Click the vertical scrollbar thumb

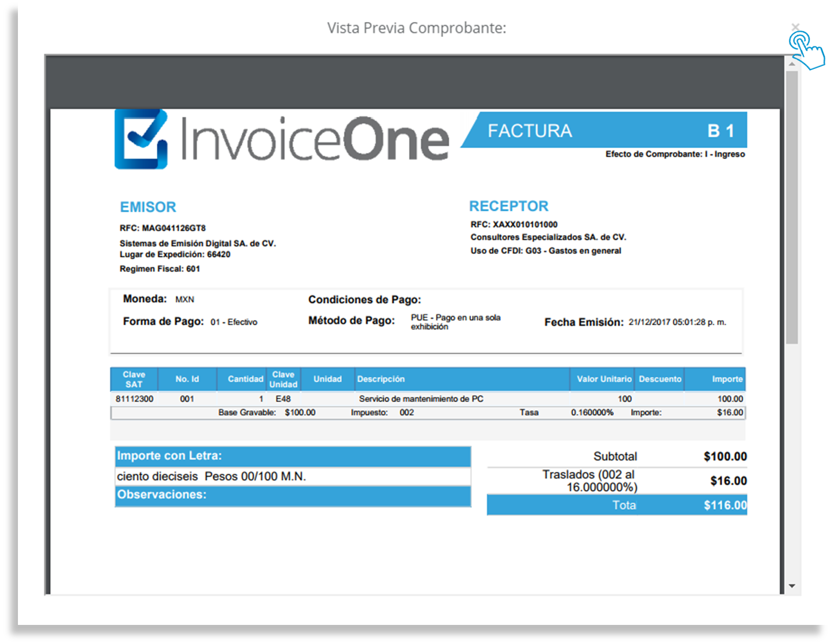click(x=792, y=207)
